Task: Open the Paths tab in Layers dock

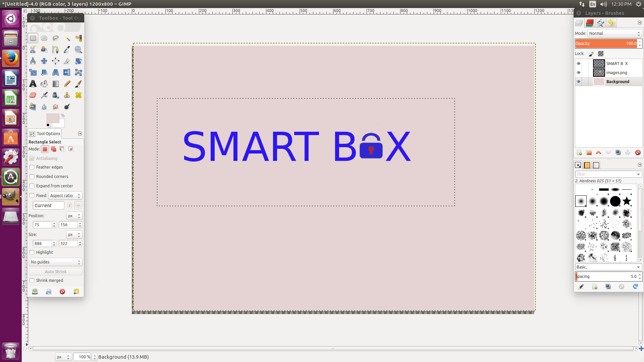Action: 600,23
